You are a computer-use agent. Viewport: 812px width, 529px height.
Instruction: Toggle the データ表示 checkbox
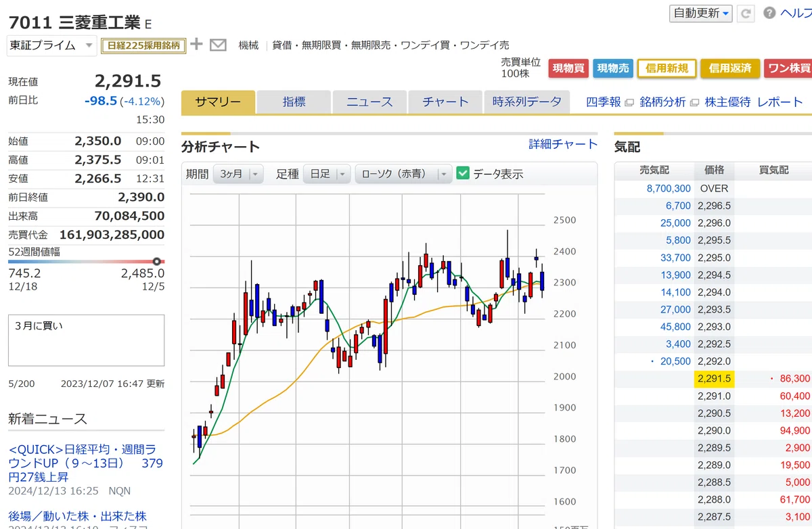(x=463, y=173)
